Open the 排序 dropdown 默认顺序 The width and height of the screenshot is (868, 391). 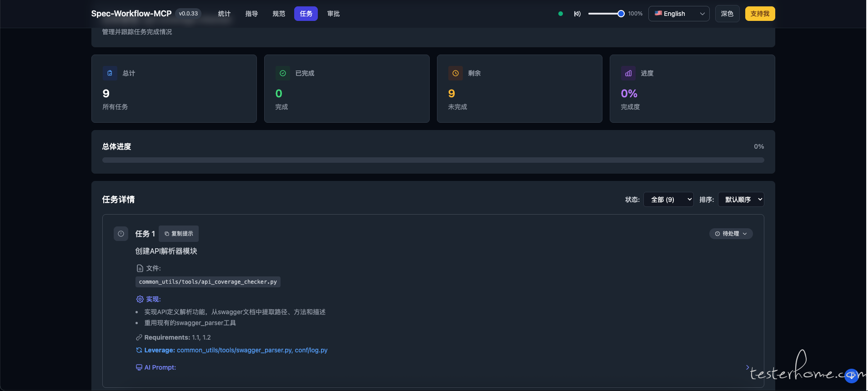point(741,200)
